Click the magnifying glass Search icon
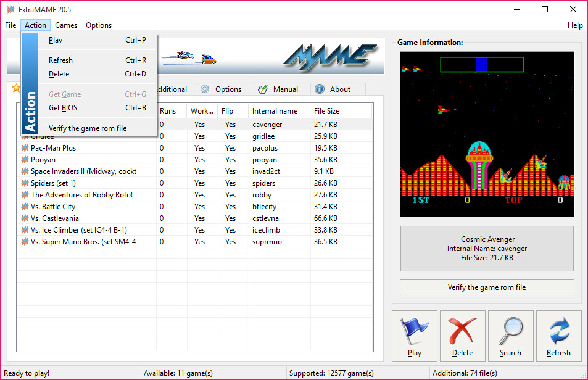 510,331
